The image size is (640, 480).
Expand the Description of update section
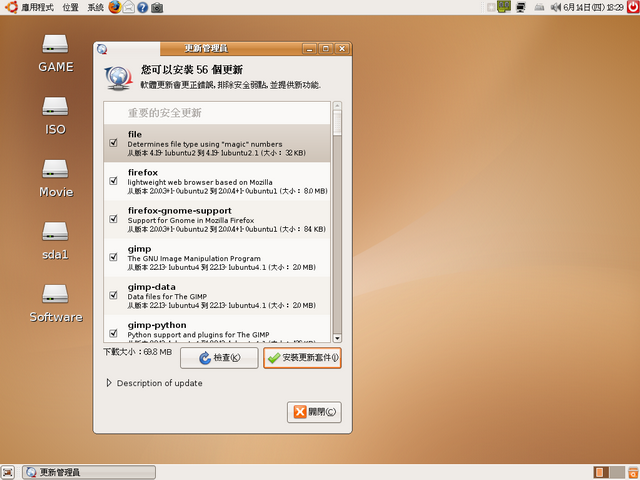pos(109,383)
